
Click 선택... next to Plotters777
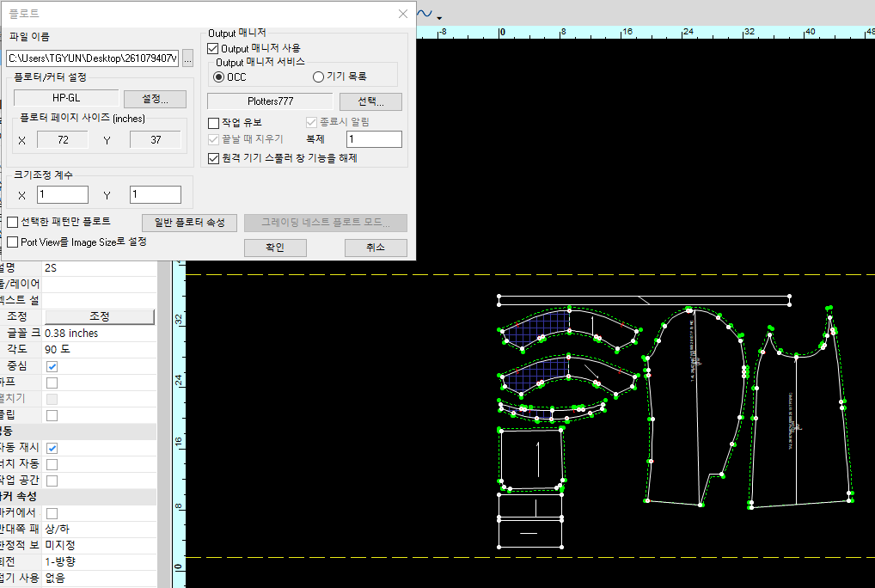(x=370, y=101)
